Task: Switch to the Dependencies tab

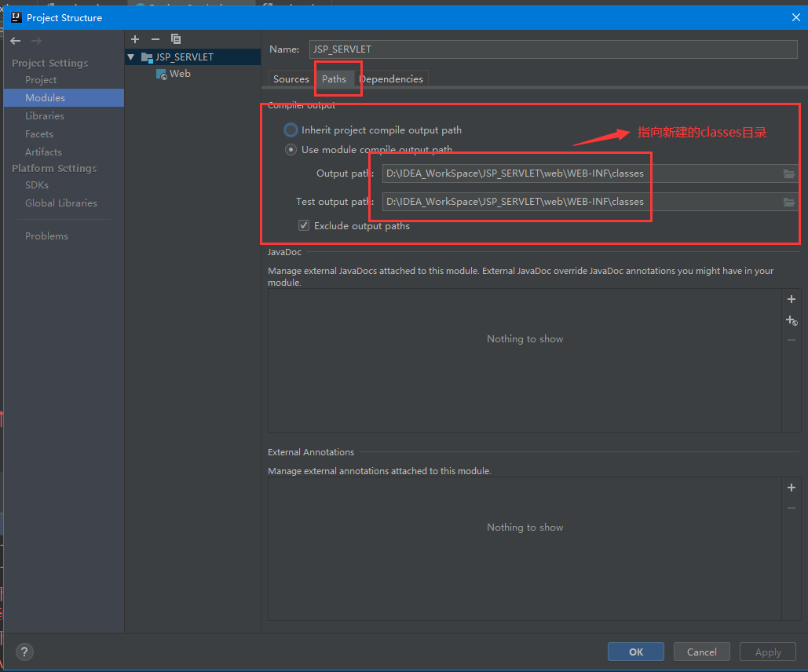Action: click(x=391, y=79)
